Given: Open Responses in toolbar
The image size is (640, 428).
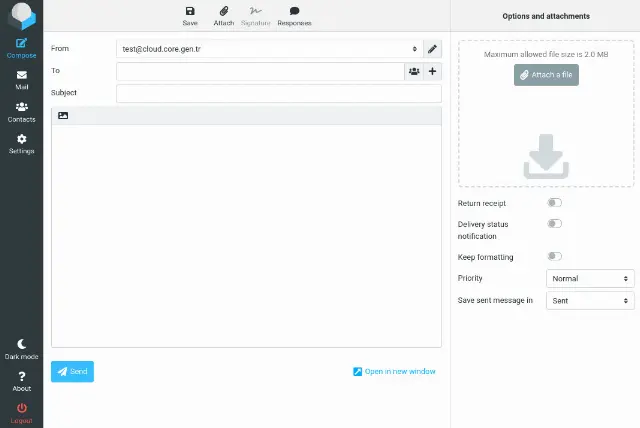Looking at the screenshot, I should (x=294, y=16).
